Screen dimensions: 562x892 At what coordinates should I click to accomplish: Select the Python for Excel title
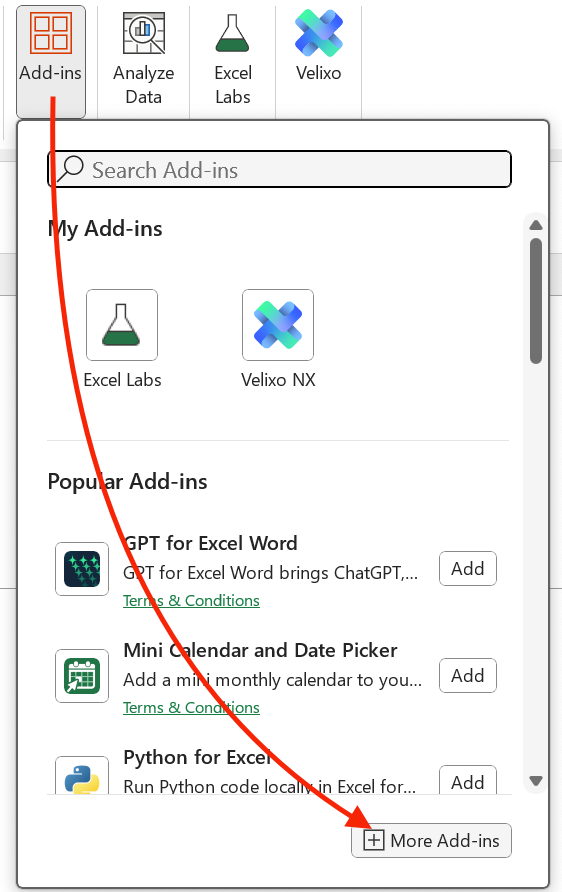[x=197, y=757]
